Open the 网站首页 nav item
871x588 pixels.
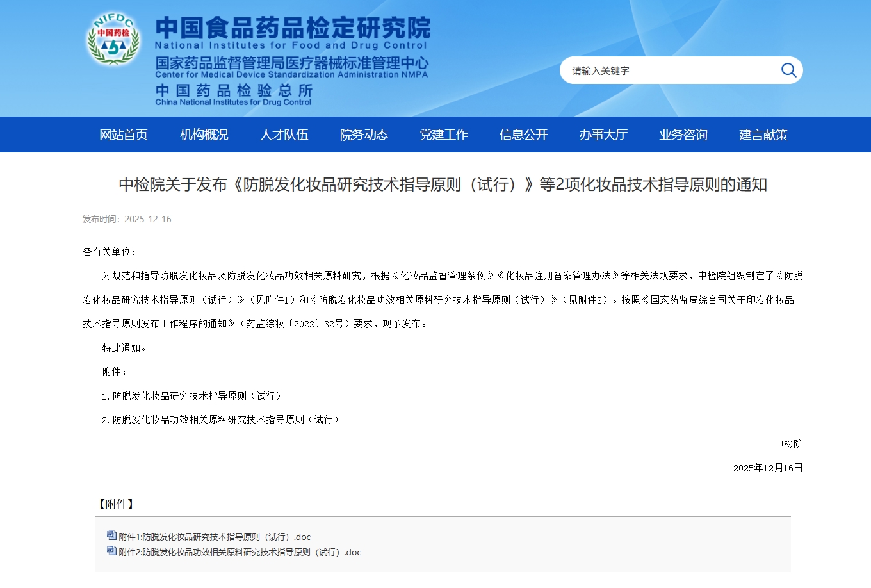click(124, 135)
